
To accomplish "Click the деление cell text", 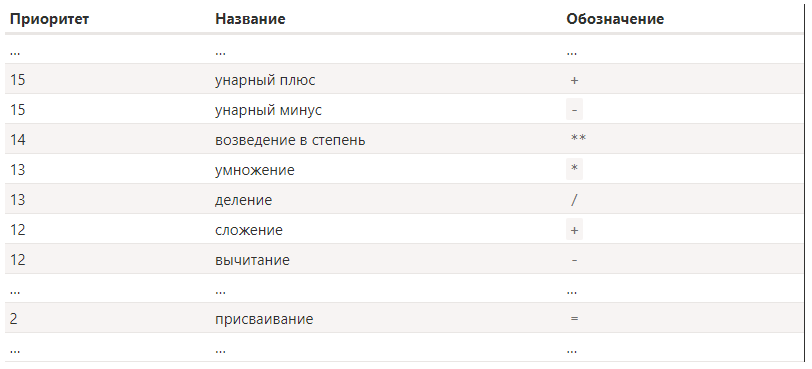I will tap(243, 200).
